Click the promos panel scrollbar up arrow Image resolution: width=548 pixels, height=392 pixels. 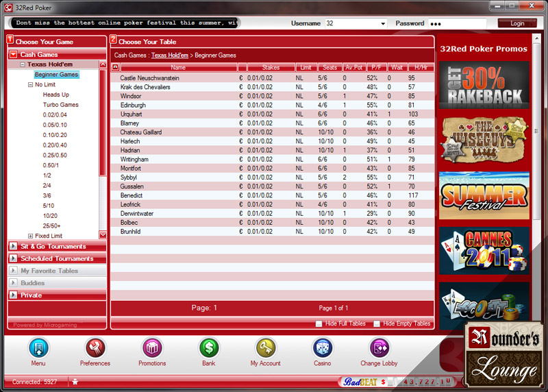(536, 38)
